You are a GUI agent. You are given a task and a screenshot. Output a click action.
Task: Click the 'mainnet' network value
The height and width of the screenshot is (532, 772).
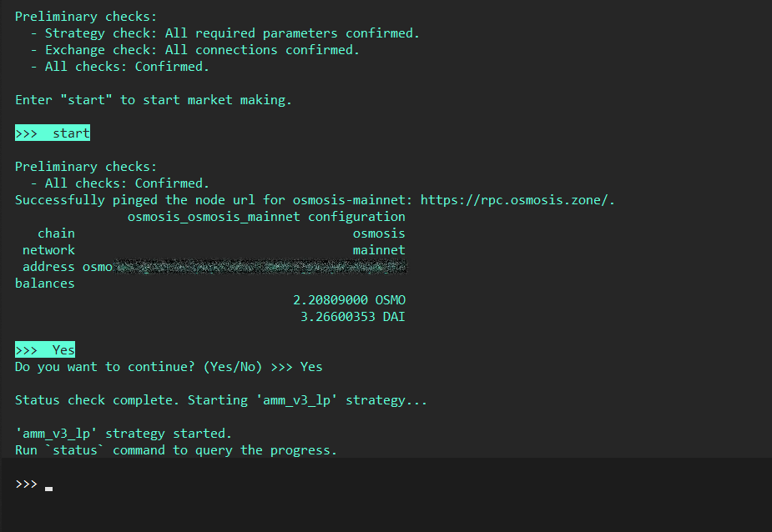coord(379,250)
